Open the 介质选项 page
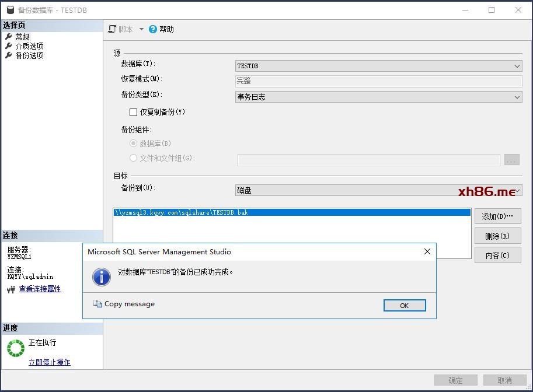Viewport: 533px width, 392px height. (x=29, y=46)
